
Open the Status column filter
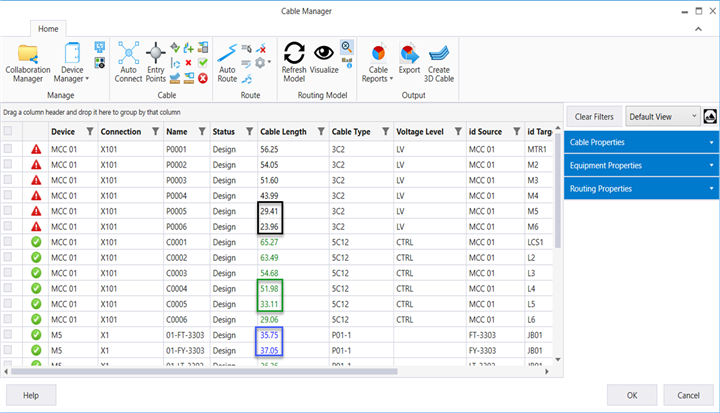249,132
